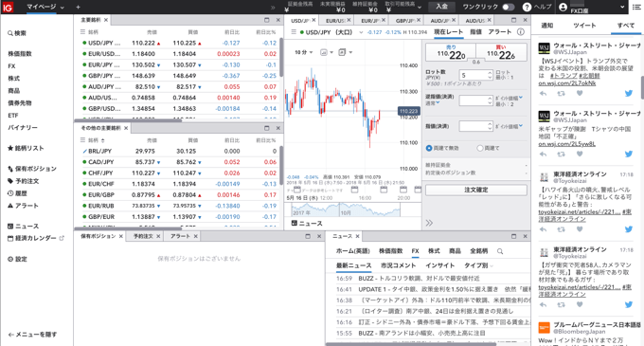This screenshot has width=644, height=346.
Task: Click 買い buy price button 110.226
Action: (x=502, y=52)
